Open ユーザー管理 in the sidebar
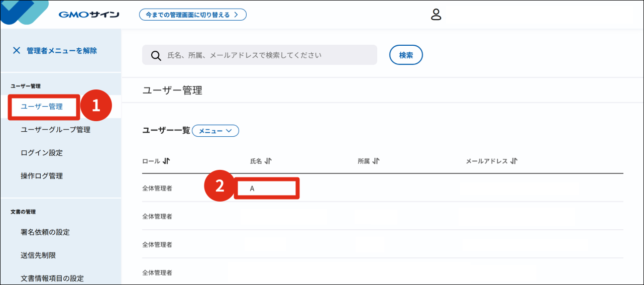This screenshot has width=644, height=285. click(42, 107)
